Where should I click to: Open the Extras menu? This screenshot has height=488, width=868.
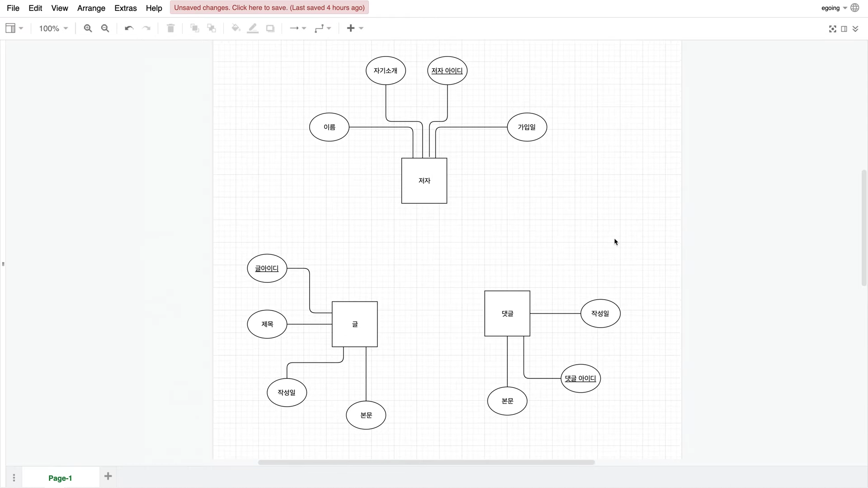point(125,8)
